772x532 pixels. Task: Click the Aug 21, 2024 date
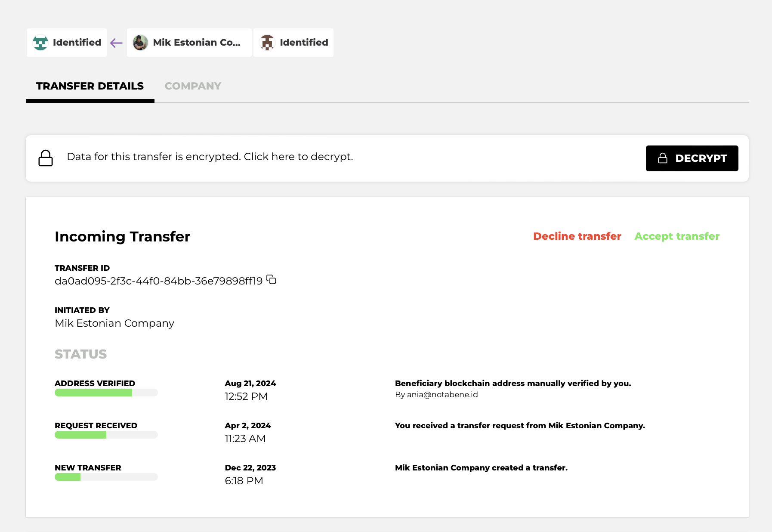click(250, 384)
